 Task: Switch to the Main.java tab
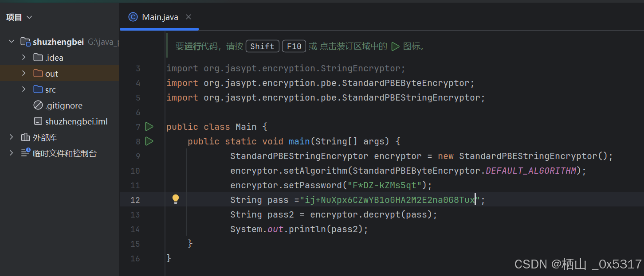[x=160, y=17]
